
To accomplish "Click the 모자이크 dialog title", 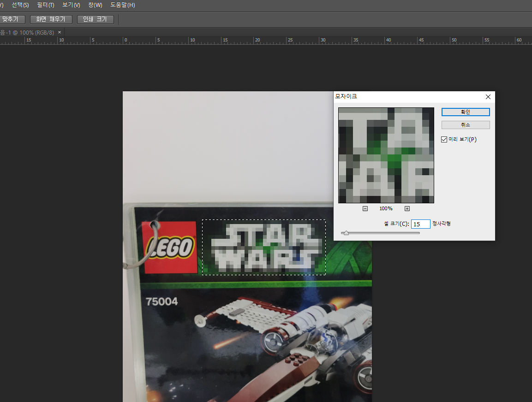I will [346, 96].
